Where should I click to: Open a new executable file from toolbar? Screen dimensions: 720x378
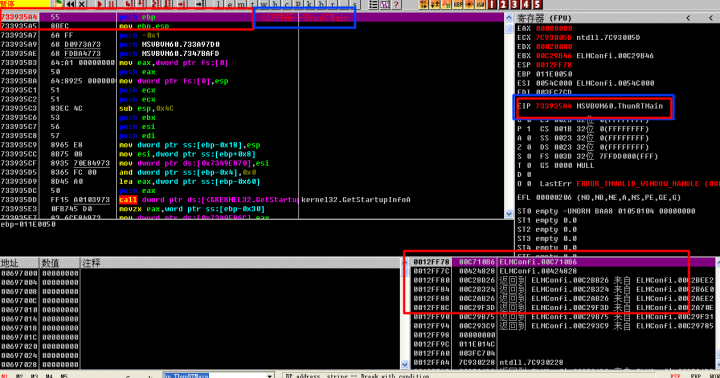pyautogui.click(x=58, y=4)
